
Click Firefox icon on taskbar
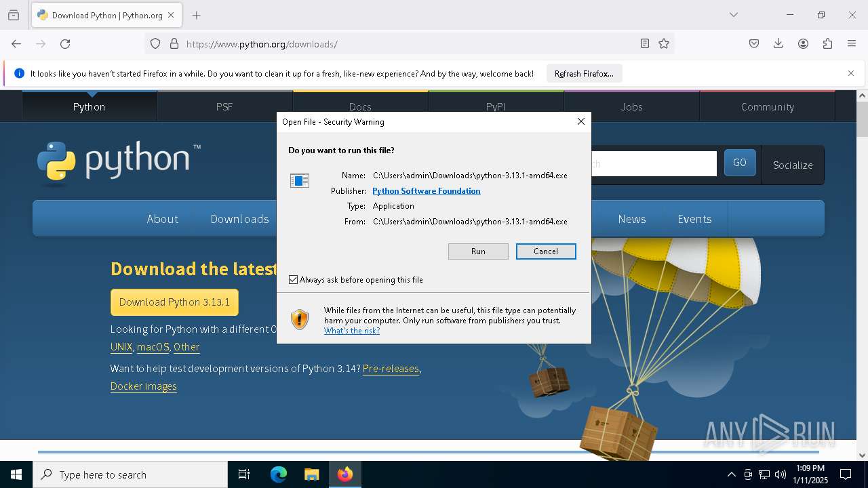(x=345, y=474)
